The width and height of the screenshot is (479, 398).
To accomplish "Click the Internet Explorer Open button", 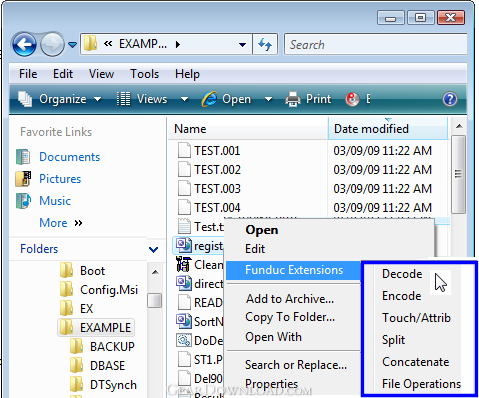I will coord(226,99).
